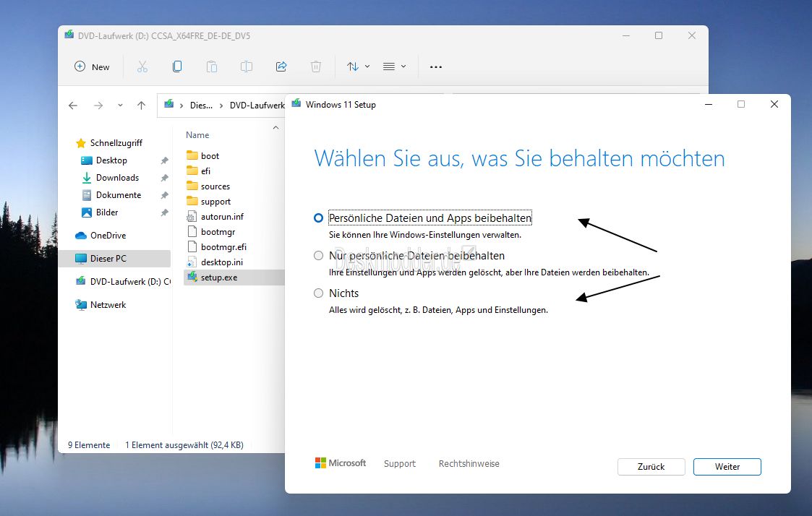
Task: Click the sort chevron above the Name column
Action: (276, 127)
